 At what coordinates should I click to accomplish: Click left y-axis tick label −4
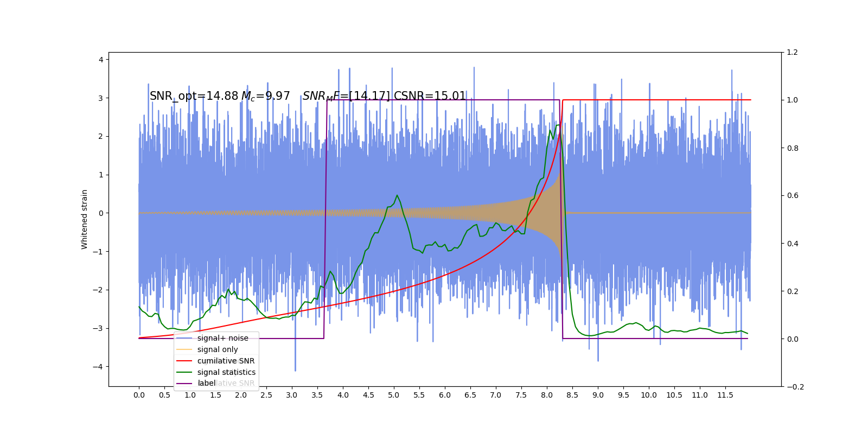(98, 367)
